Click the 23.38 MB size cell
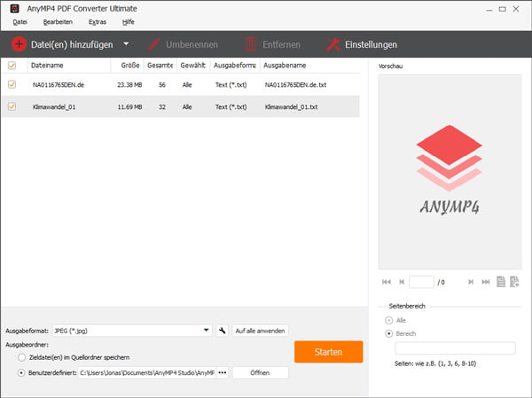This screenshot has width=532, height=398. point(129,85)
